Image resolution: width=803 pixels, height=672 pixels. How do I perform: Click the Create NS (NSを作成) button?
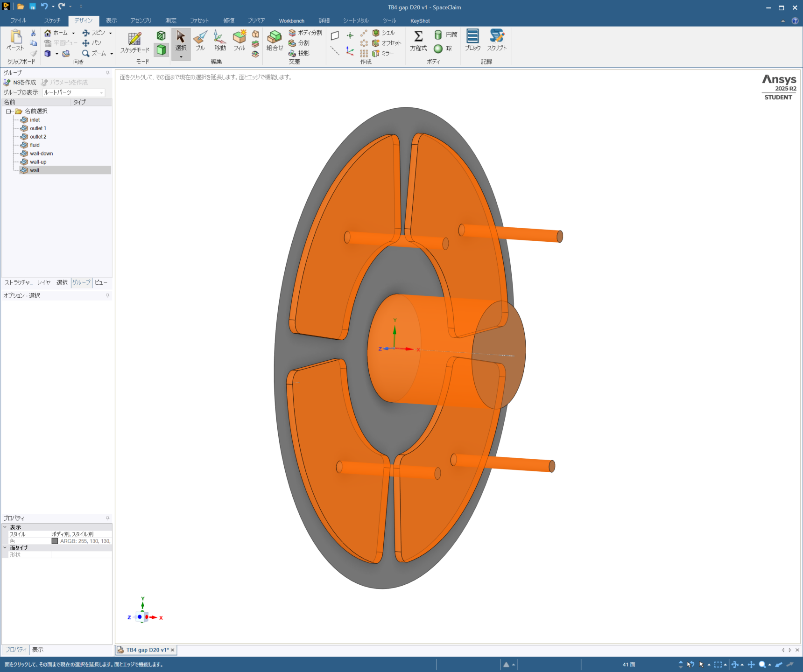pyautogui.click(x=20, y=83)
